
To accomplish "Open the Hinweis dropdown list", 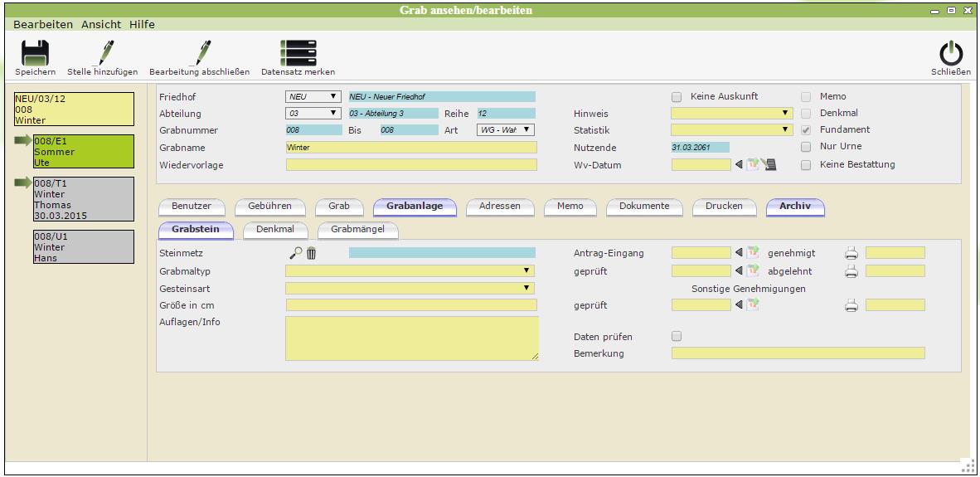I will coord(785,113).
